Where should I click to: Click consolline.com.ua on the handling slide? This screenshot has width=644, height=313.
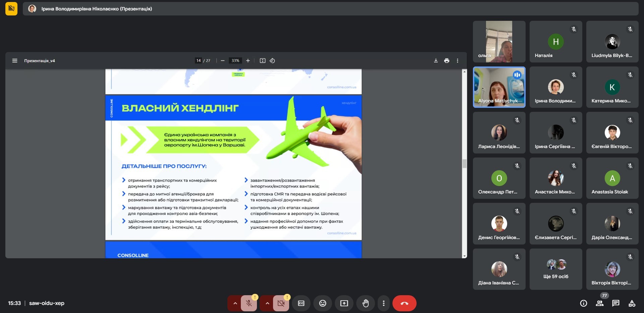(341, 233)
